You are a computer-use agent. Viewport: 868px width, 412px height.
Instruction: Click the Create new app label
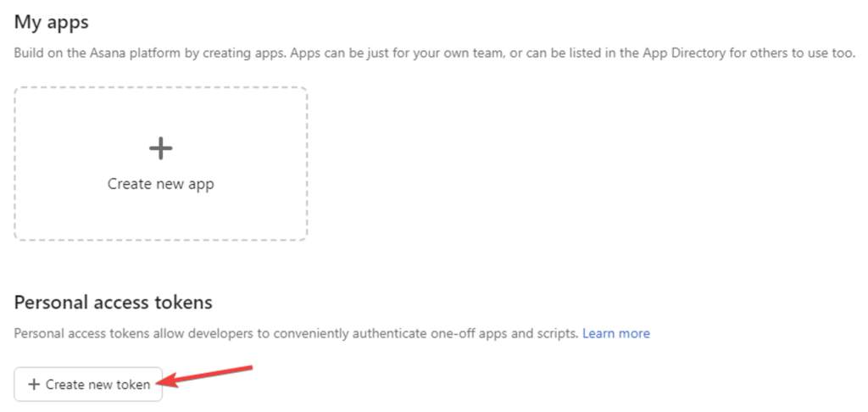pos(160,184)
